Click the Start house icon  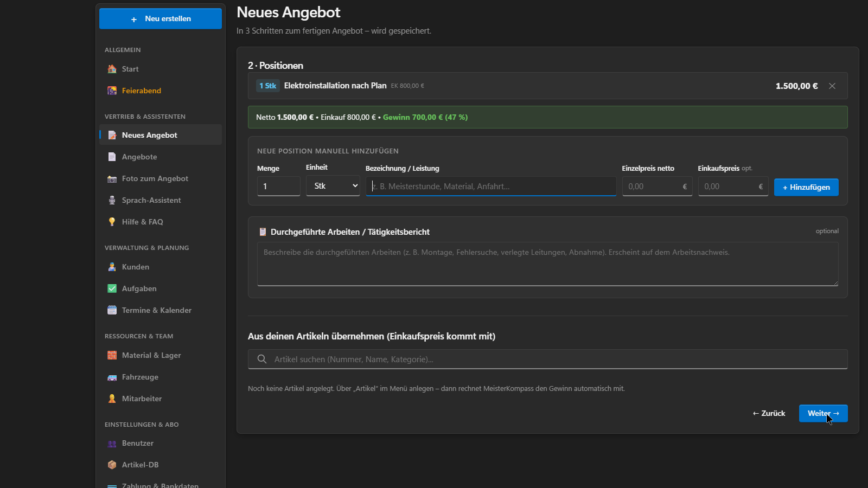[x=112, y=69]
